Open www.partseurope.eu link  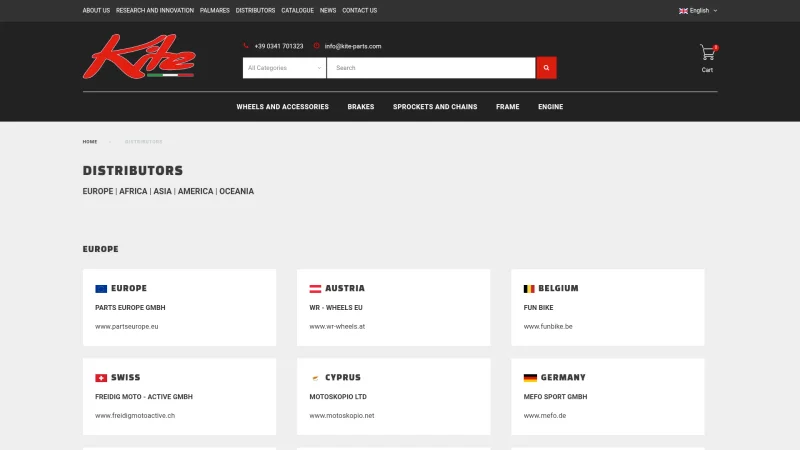(x=127, y=327)
